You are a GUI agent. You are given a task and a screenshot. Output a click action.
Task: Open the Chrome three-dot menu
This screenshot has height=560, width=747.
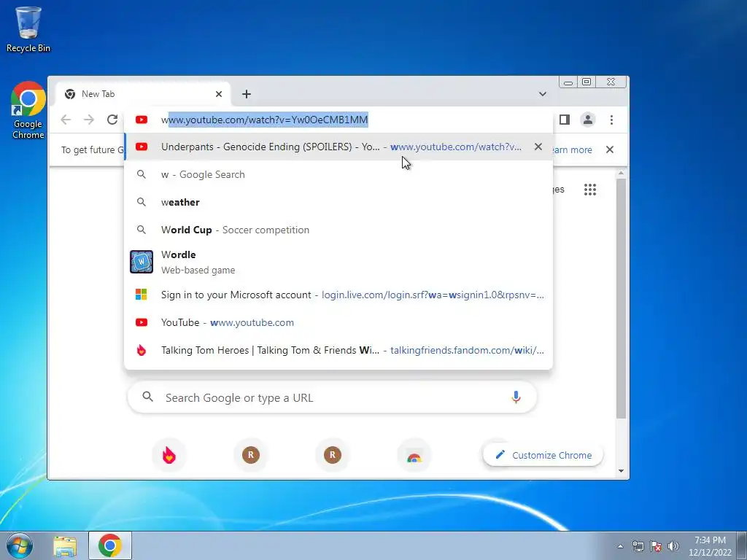611,120
